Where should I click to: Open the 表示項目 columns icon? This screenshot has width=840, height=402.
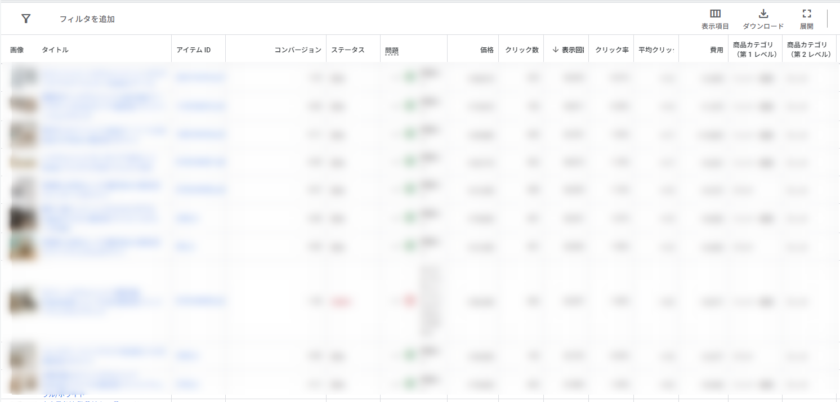tap(715, 14)
